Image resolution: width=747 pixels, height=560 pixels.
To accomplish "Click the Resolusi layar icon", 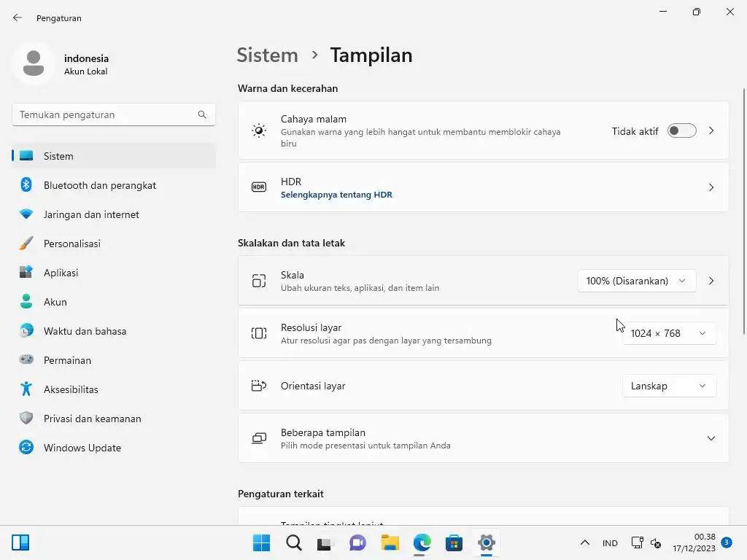I will [259, 333].
